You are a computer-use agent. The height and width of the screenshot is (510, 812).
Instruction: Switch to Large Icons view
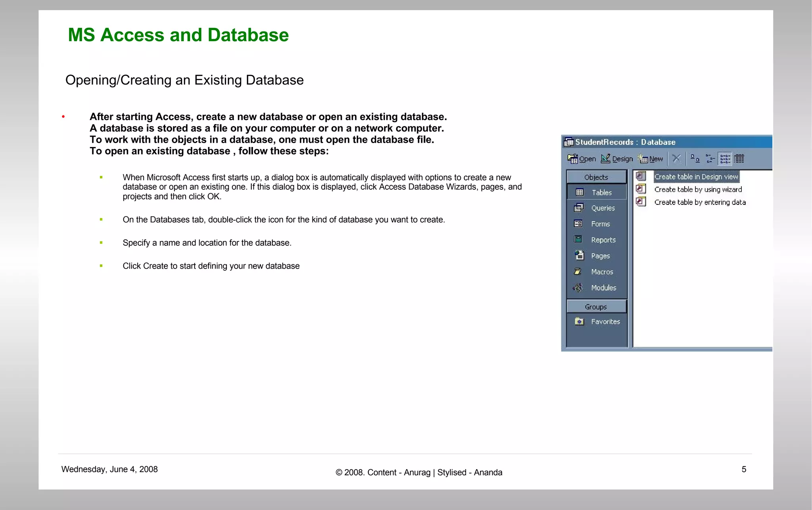695,159
